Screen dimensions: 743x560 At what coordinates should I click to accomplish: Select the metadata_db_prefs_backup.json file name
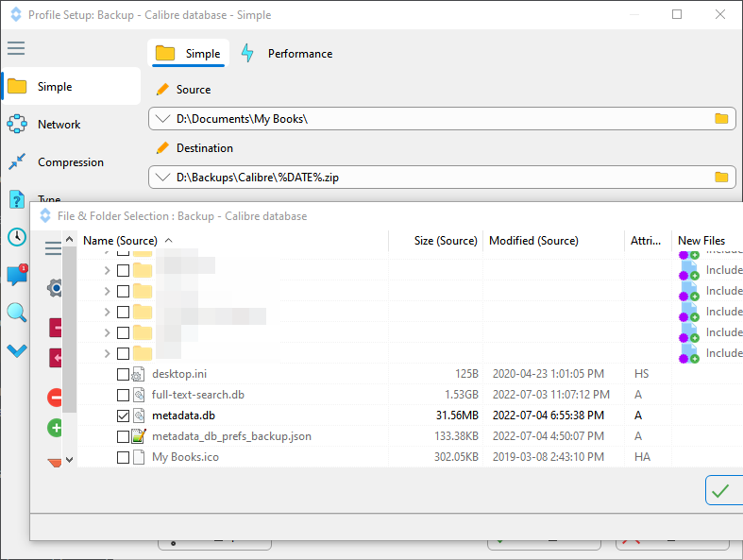tap(231, 436)
